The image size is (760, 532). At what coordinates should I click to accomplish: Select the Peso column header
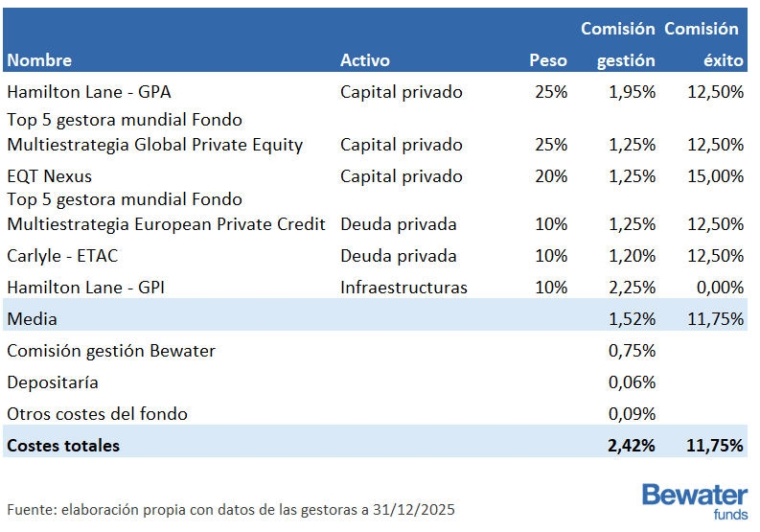548,60
